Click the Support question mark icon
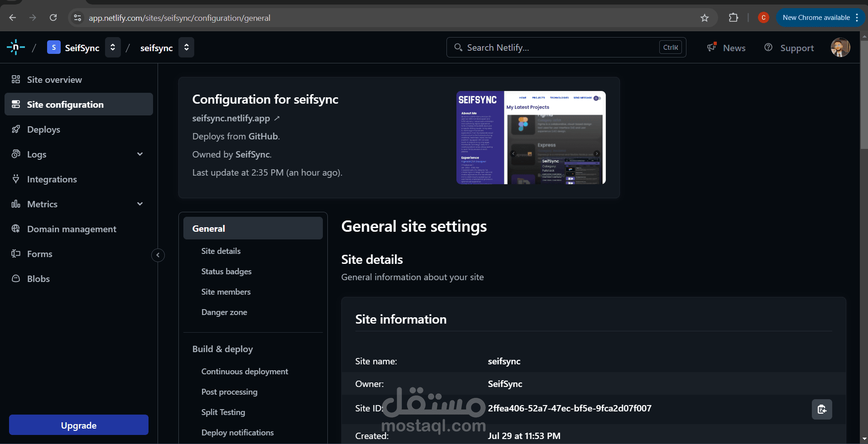 (768, 47)
